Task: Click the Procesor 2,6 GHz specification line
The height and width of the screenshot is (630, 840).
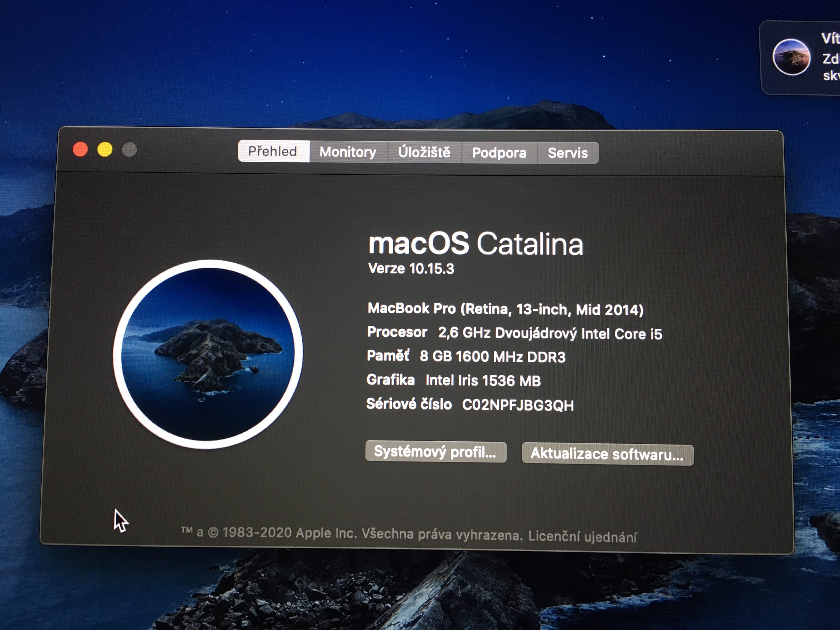Action: [514, 333]
